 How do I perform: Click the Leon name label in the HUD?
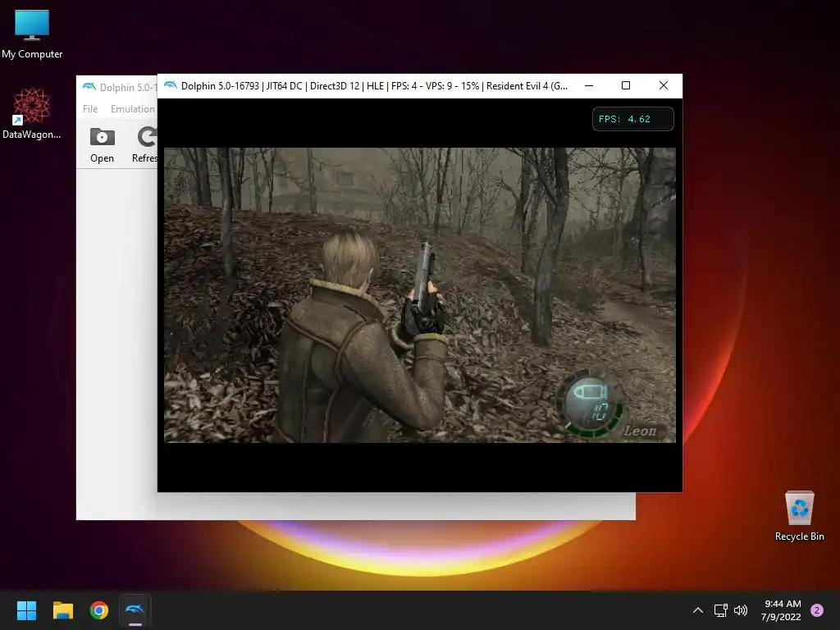[640, 431]
